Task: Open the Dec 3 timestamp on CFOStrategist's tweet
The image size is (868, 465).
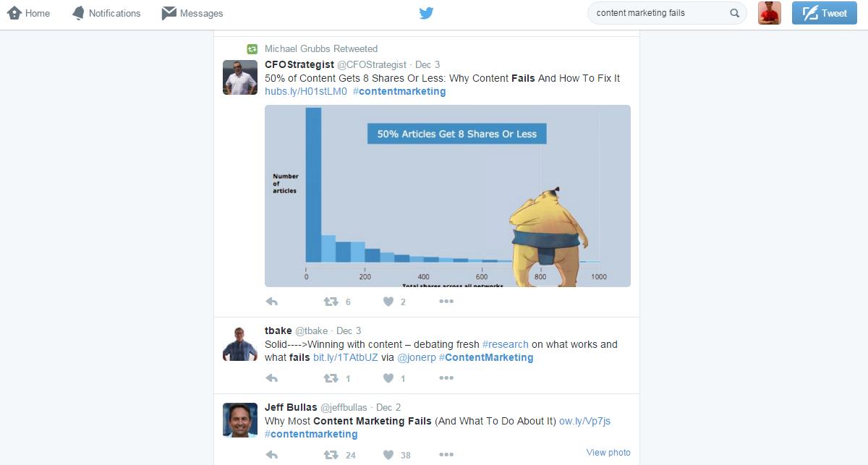Action: (x=427, y=64)
